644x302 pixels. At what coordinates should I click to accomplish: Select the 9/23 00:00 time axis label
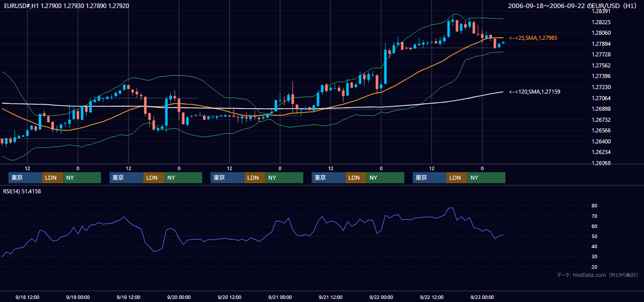(x=482, y=297)
